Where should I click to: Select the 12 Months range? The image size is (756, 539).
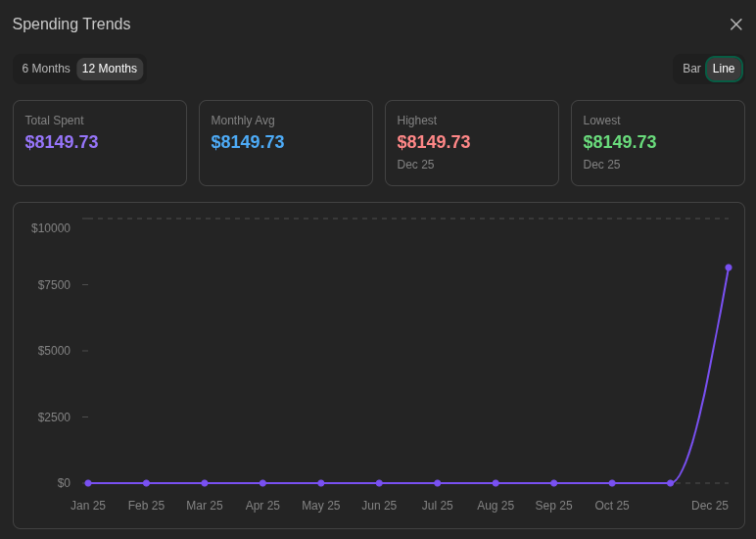point(110,69)
